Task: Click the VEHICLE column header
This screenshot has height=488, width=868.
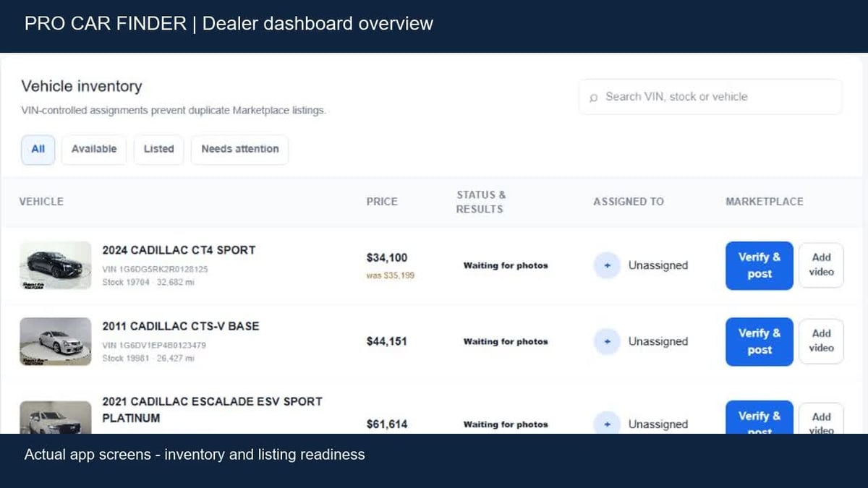Action: (41, 202)
